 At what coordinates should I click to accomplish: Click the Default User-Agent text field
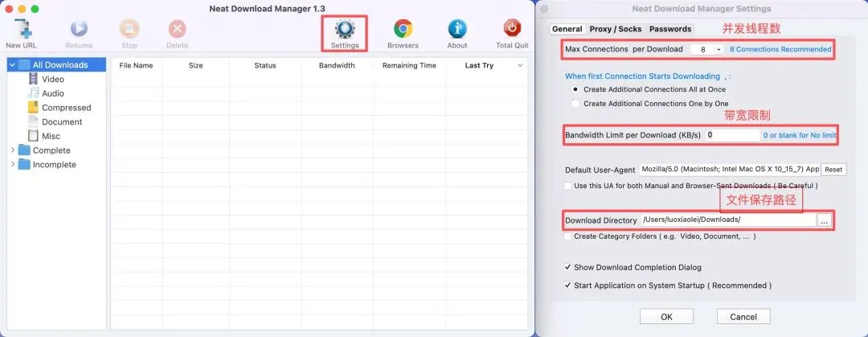(730, 169)
